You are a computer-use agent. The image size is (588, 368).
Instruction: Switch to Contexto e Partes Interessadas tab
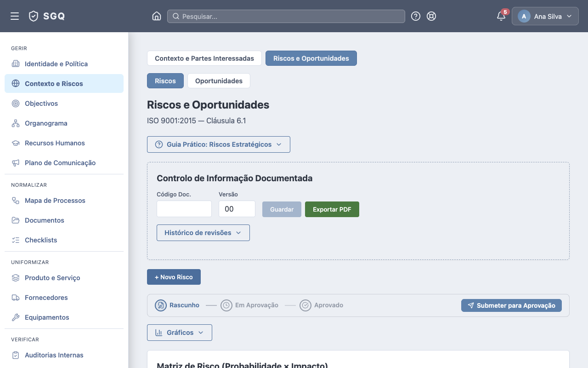click(x=204, y=58)
